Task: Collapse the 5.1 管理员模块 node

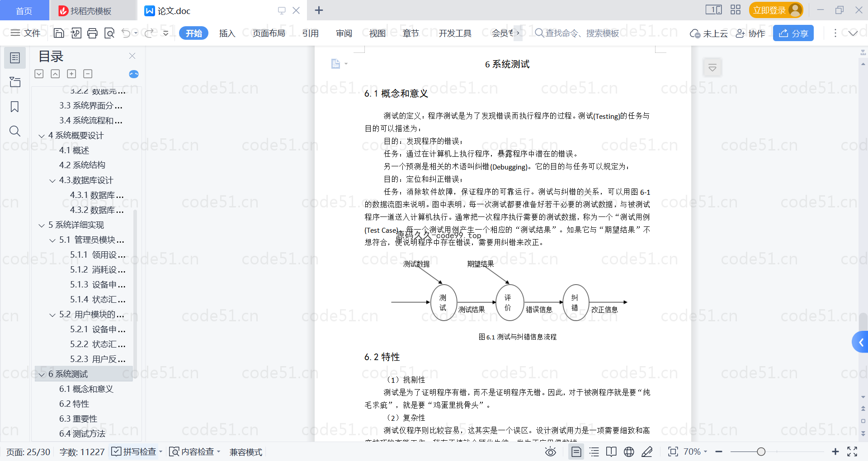Action: point(52,240)
